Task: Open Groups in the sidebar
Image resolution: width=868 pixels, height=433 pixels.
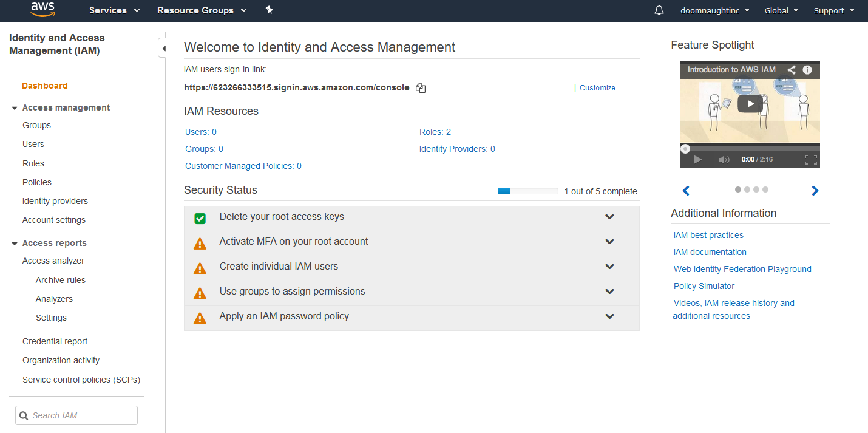Action: tap(36, 125)
